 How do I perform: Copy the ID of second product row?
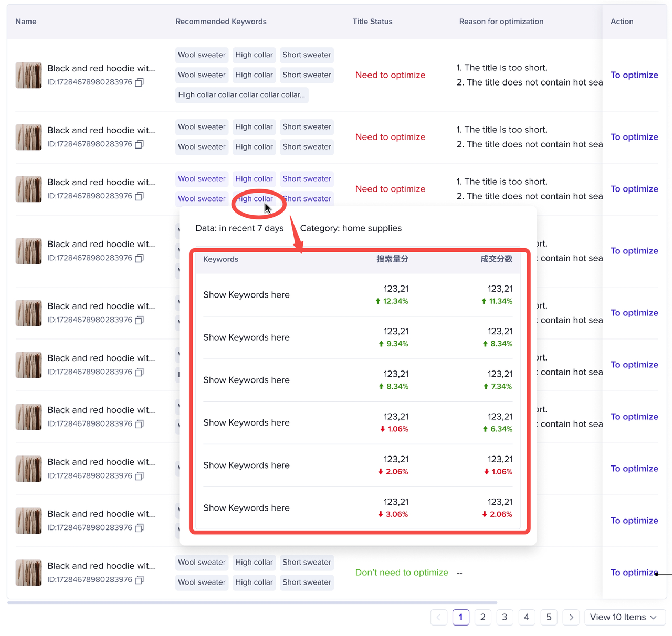(139, 144)
